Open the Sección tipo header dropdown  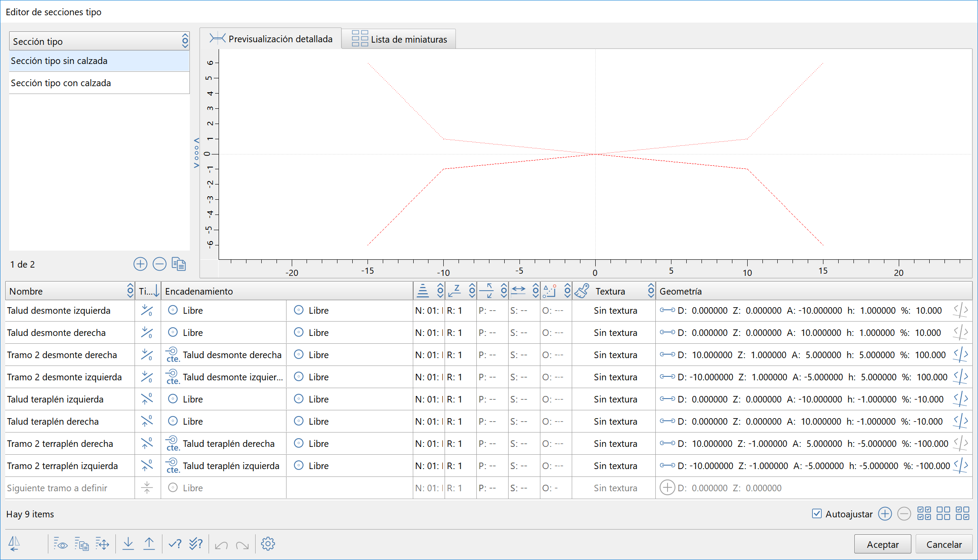coord(185,41)
